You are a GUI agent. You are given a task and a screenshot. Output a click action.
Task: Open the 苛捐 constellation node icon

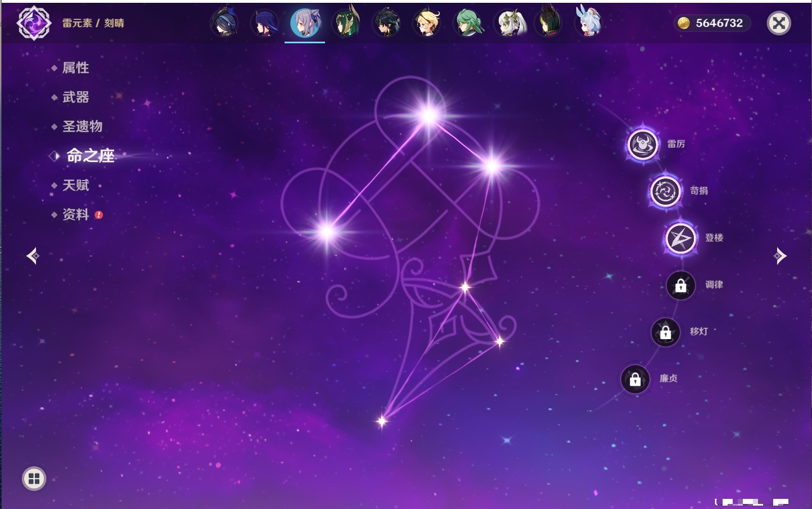coord(665,191)
